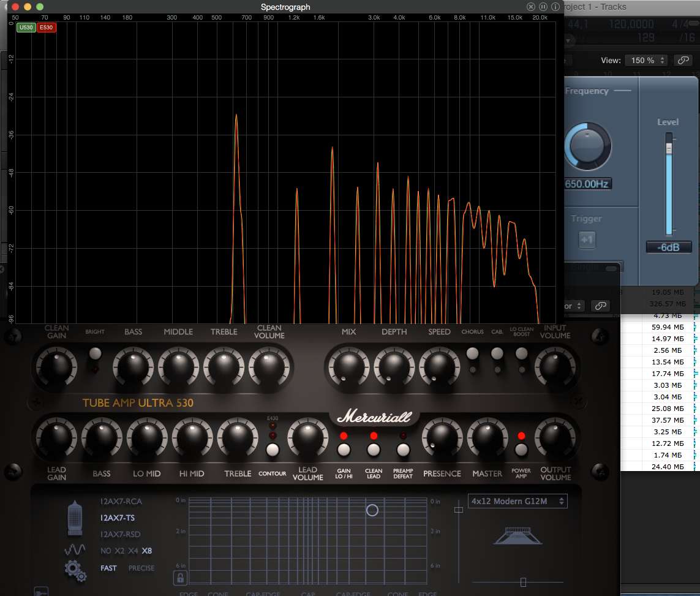
Task: Select the 12AX7-RCA tube type
Action: [x=121, y=502]
